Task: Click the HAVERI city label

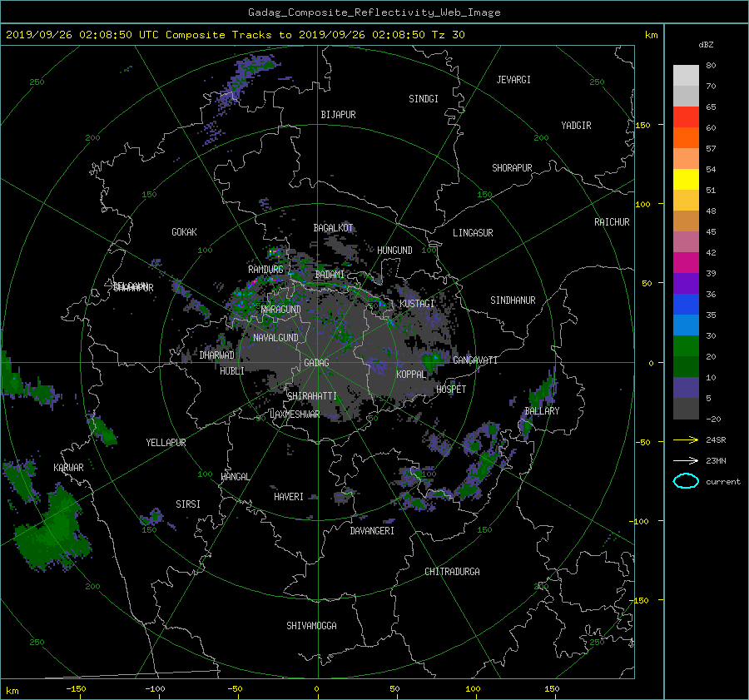Action: 289,497
